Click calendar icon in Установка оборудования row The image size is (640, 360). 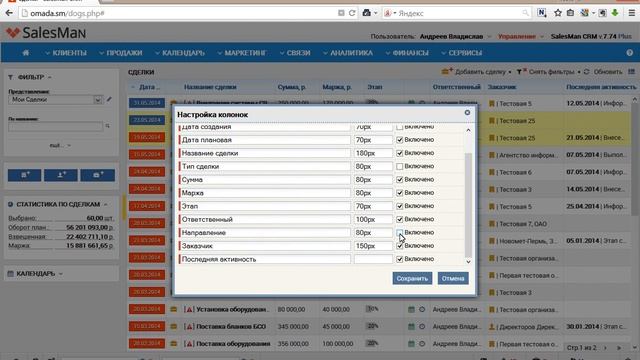pyautogui.click(x=411, y=309)
